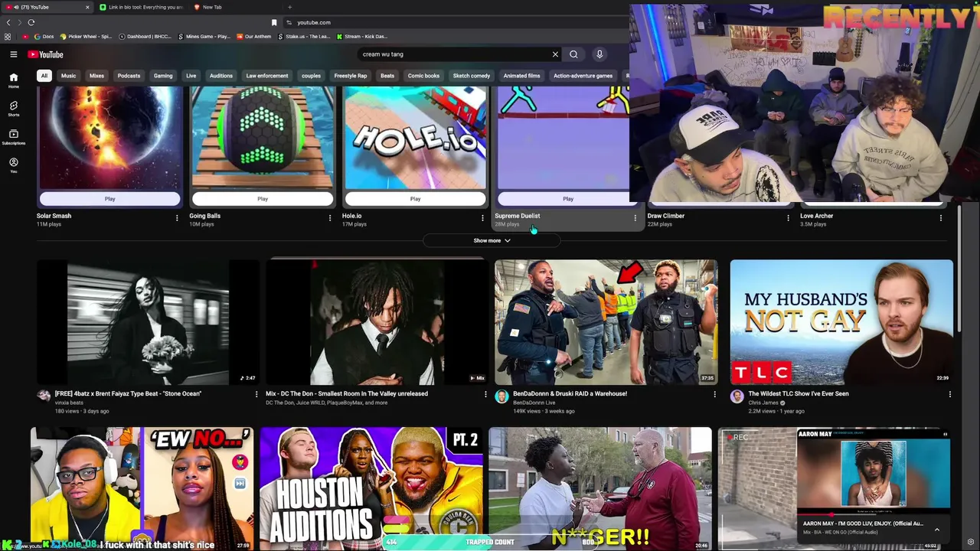Open the Houston Auditions Pt. 2 thumbnail
Viewport: 980px width, 551px height.
coord(371,488)
